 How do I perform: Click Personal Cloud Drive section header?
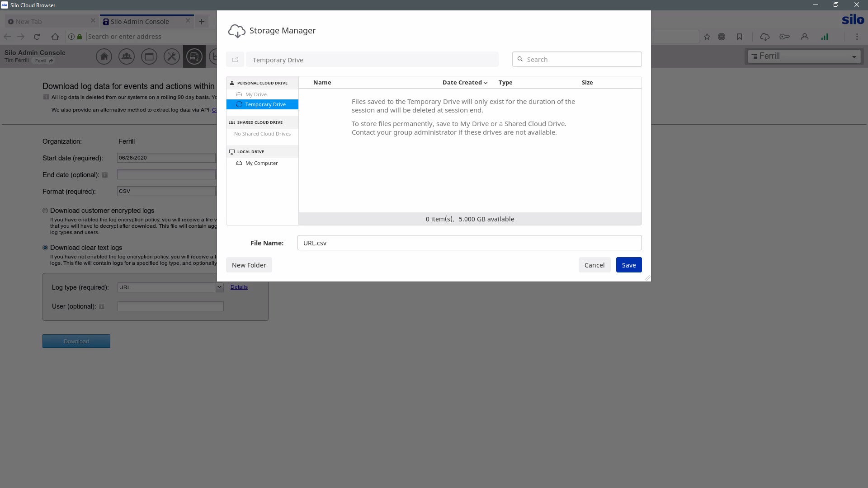coord(262,83)
